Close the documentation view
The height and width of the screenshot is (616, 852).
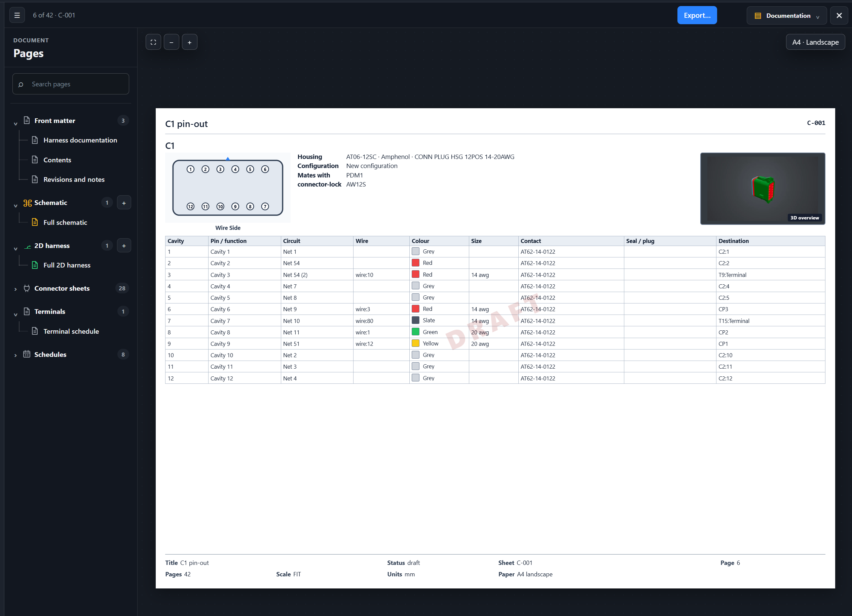839,15
